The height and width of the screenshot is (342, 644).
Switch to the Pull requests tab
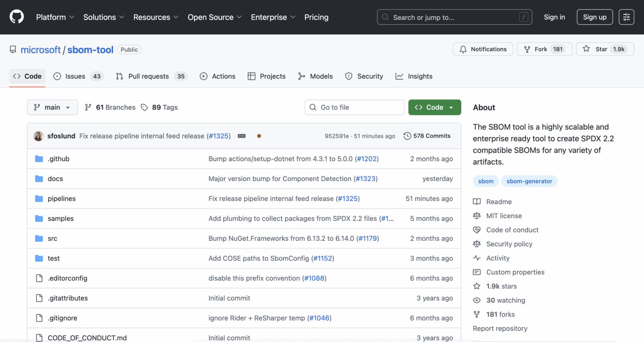(x=149, y=76)
